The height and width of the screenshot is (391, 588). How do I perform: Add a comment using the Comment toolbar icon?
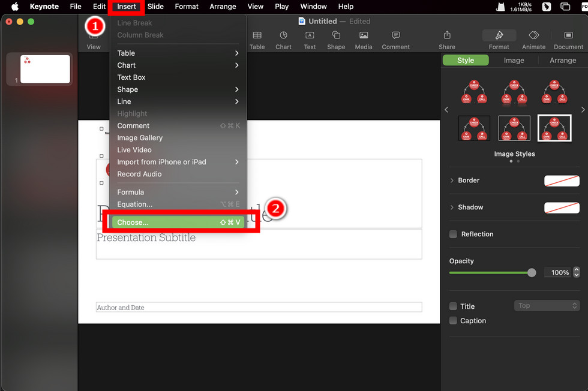(x=395, y=40)
